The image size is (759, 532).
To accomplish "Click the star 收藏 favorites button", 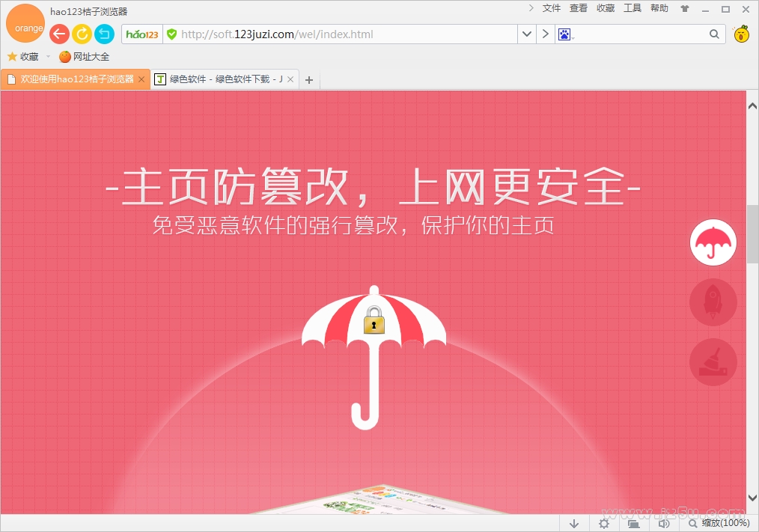I will [22, 57].
